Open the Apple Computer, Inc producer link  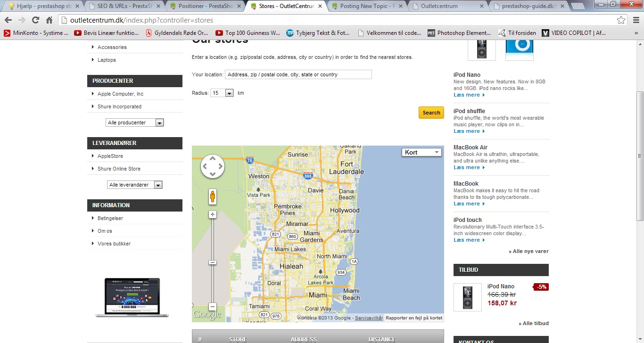click(120, 94)
